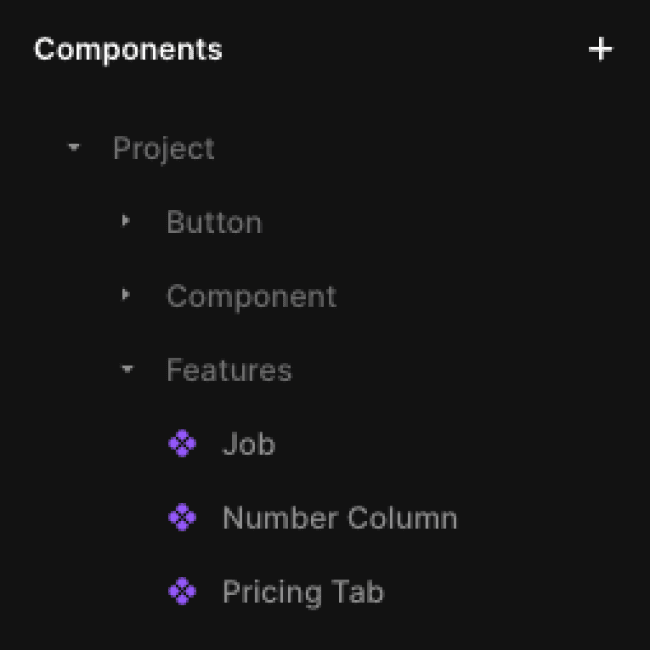The image size is (650, 650).
Task: Click the plus icon to add component
Action: tap(600, 49)
